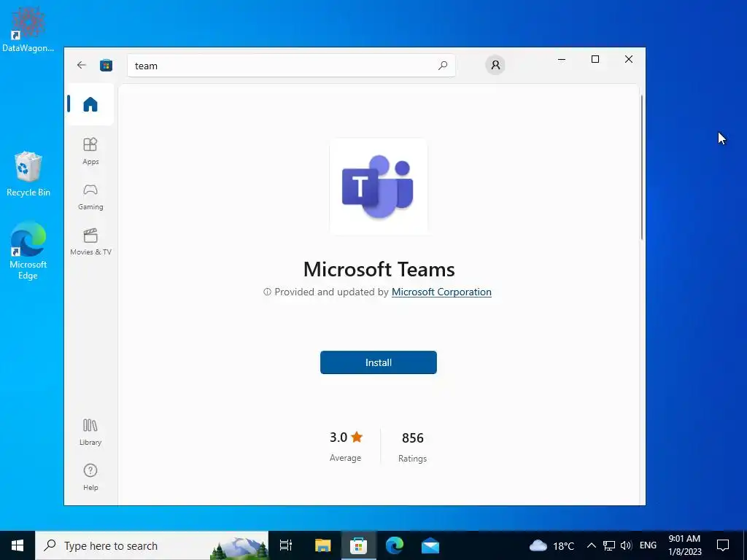The image size is (747, 560).
Task: Open Task View from the taskbar
Action: point(286,545)
